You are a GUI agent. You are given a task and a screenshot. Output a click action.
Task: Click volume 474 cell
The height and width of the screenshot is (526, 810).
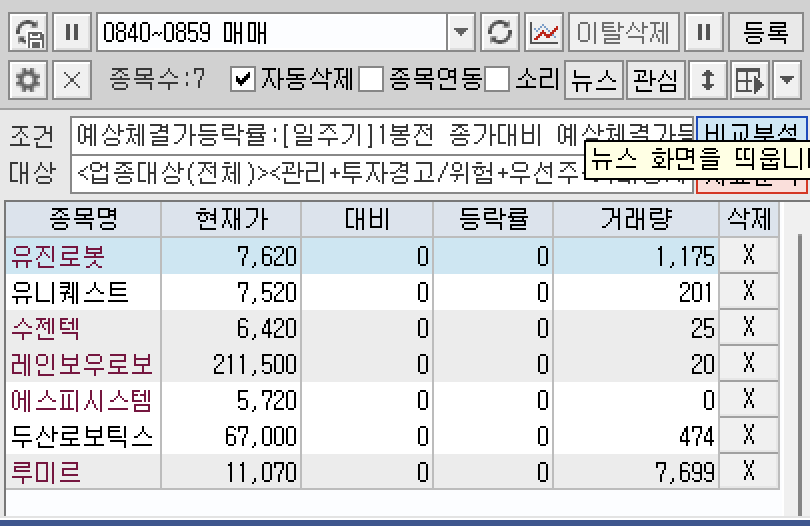636,437
